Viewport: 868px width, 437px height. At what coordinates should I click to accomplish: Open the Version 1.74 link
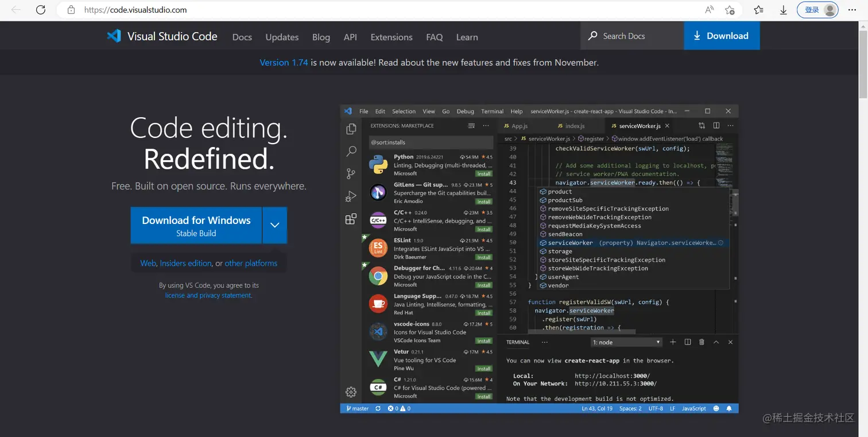(x=284, y=62)
